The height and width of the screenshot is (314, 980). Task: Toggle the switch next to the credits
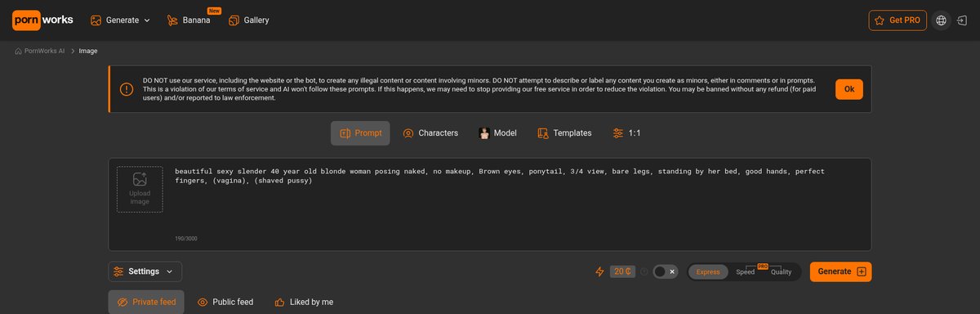click(x=666, y=271)
